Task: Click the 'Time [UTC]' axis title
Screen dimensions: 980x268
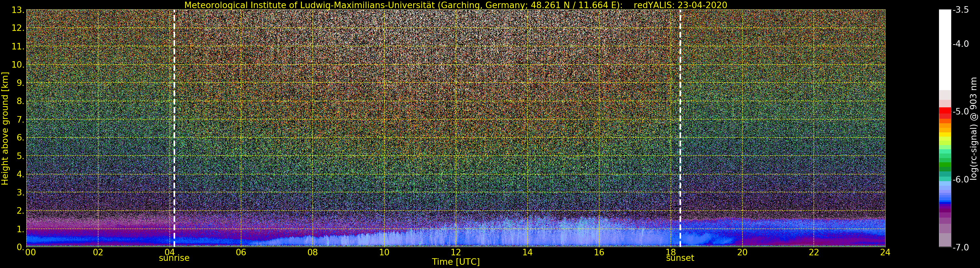Action: coord(456,262)
